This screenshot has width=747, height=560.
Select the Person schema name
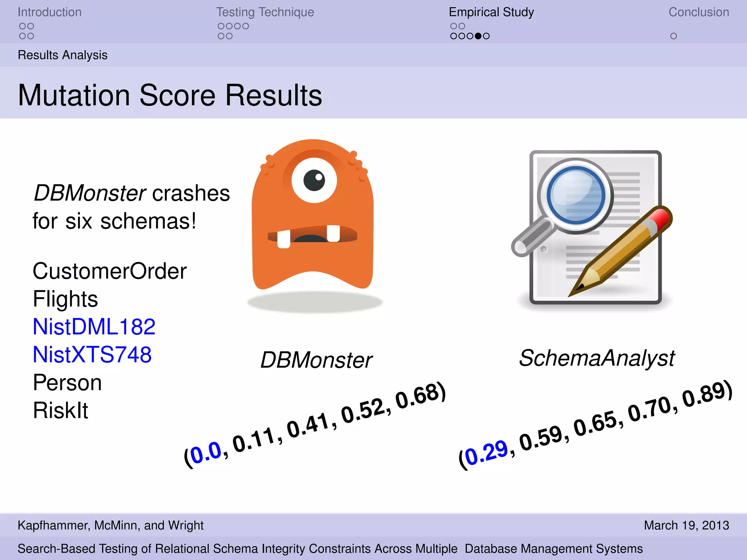67,382
